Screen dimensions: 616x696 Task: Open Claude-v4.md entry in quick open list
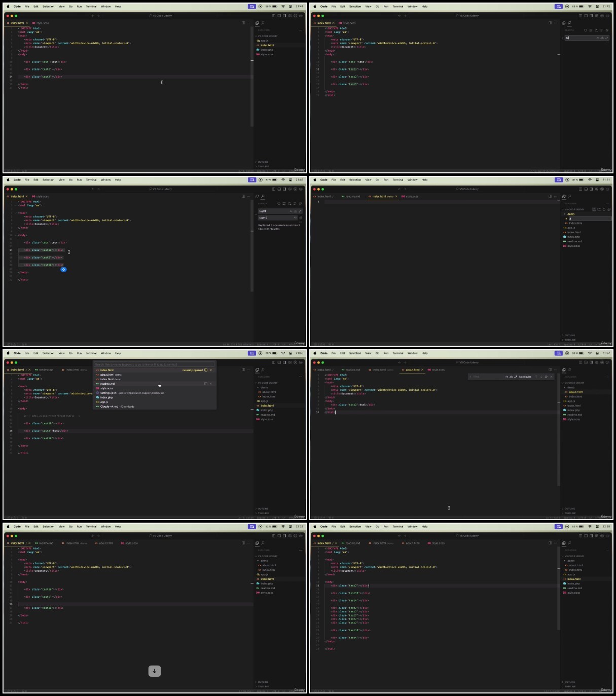(x=155, y=407)
